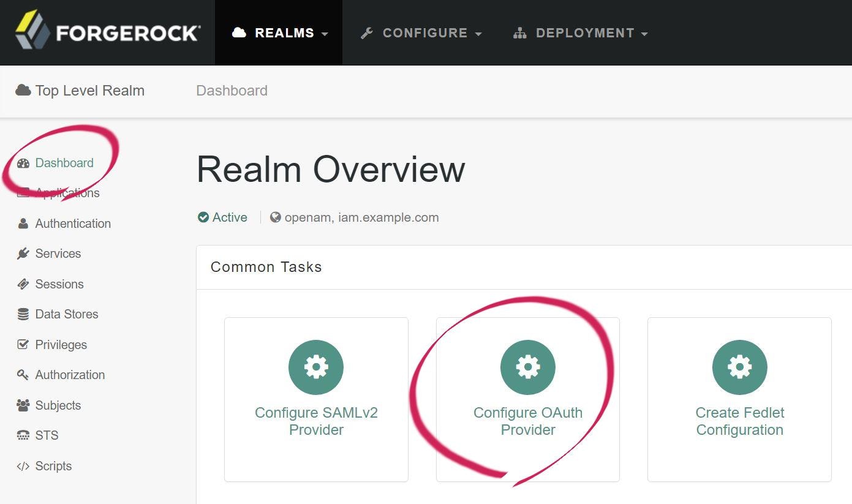852x504 pixels.
Task: Open Authorization in the sidebar
Action: [x=70, y=375]
